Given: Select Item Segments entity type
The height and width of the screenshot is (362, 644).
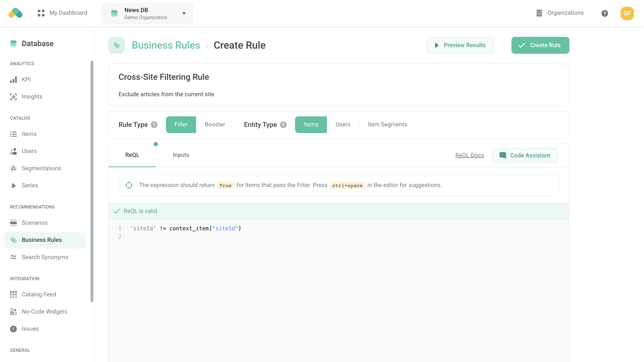Looking at the screenshot, I should (388, 125).
